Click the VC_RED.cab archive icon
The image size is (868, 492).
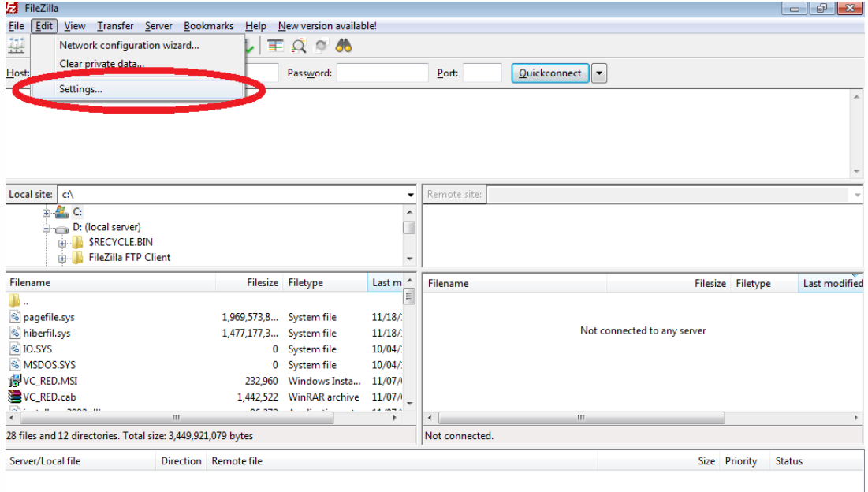tap(14, 397)
